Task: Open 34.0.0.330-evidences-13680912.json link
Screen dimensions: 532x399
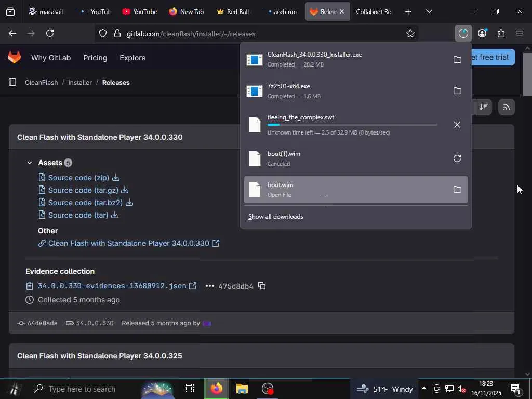Action: pos(112,286)
